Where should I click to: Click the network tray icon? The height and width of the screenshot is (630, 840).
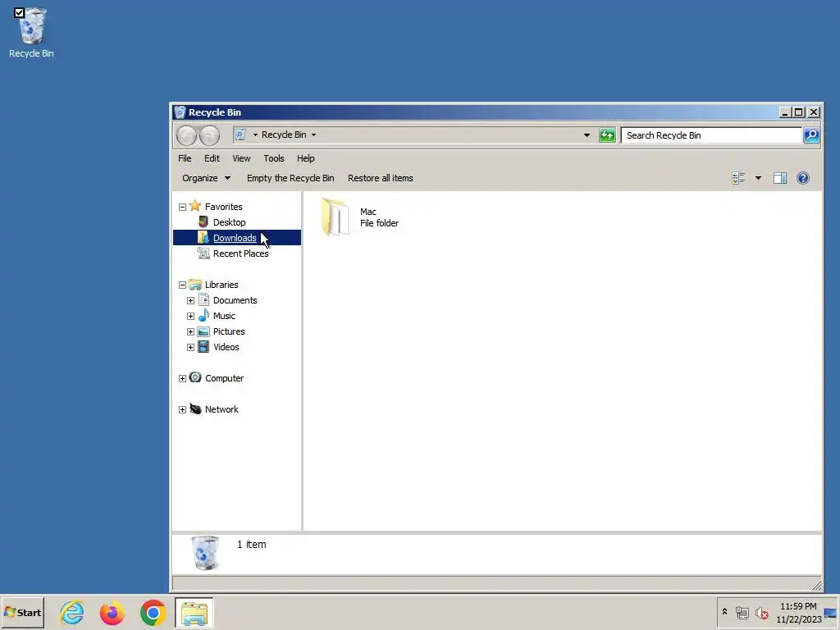[x=742, y=612]
